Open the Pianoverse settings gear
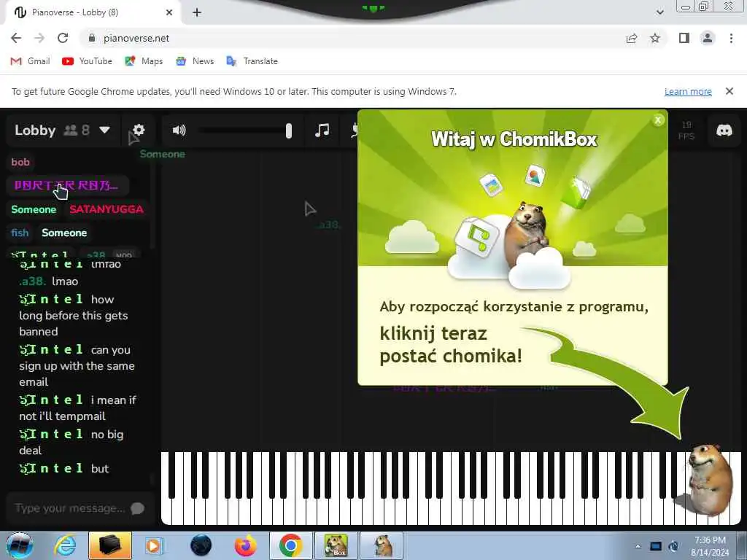747x560 pixels. click(139, 130)
